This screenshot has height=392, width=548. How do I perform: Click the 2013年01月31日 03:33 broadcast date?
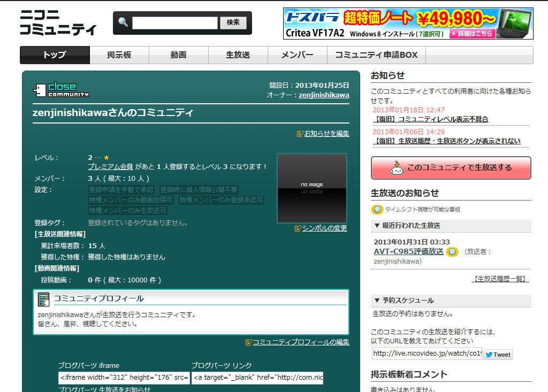(412, 242)
